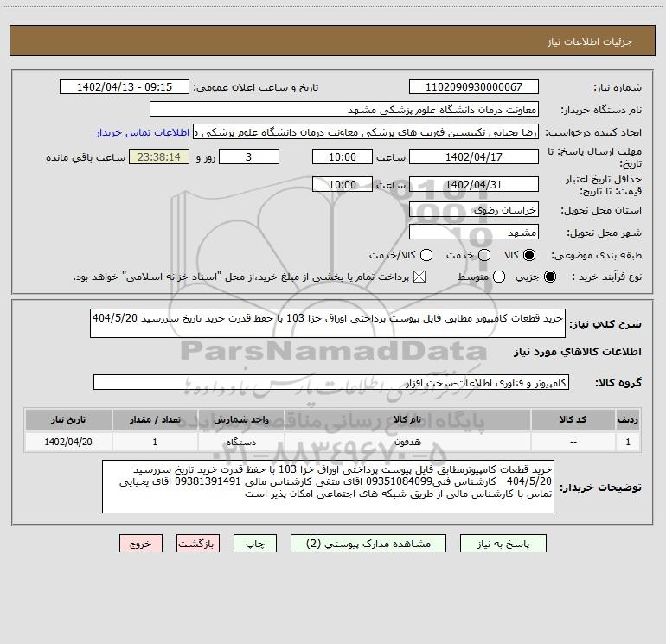The height and width of the screenshot is (644, 666).
Task: Click the اطلاعات کالاهای مورد نیاز heading
Action: pos(577,352)
